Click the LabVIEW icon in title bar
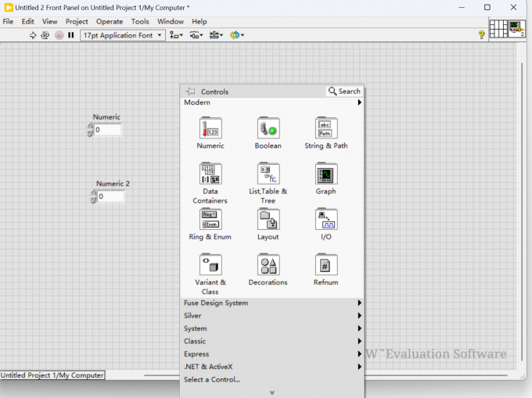Image resolution: width=532 pixels, height=398 pixels. point(9,8)
